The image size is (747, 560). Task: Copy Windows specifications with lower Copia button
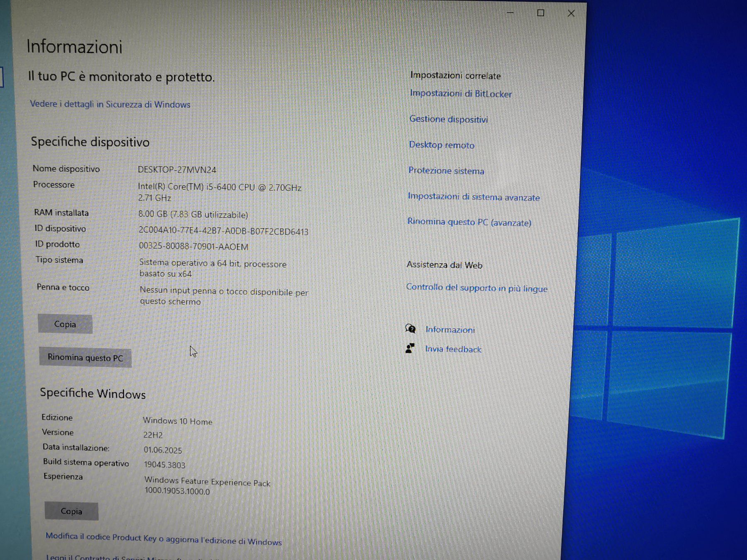(71, 511)
